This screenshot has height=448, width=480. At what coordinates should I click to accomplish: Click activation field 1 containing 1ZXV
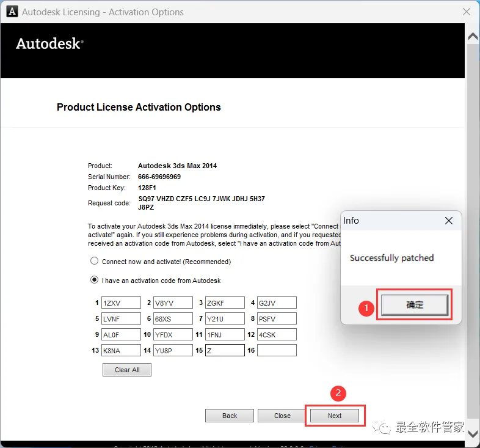pos(122,303)
